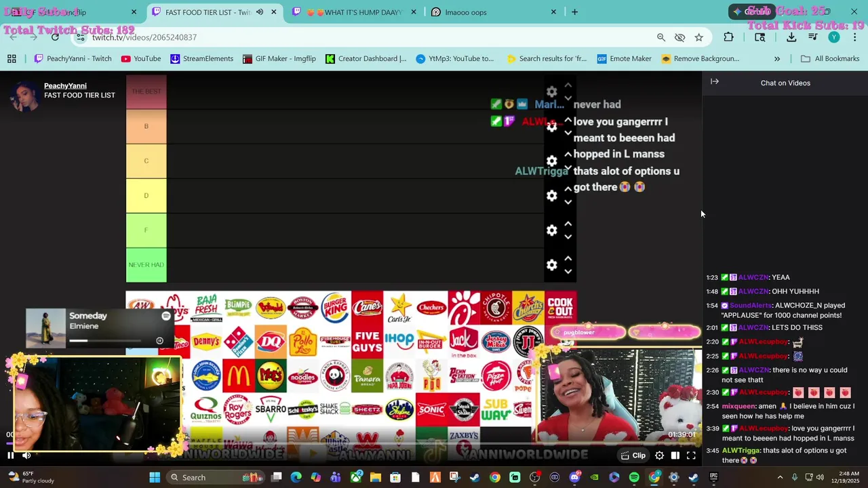The height and width of the screenshot is (488, 868).
Task: Switch to WHAT IT'S HUMP DAAYY tab
Action: [355, 12]
